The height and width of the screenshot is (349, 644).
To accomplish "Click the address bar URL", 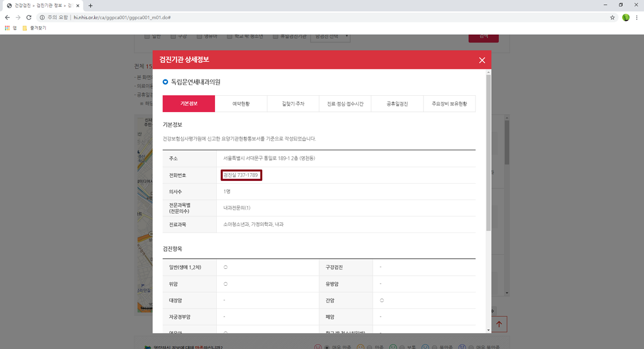I will (x=122, y=17).
